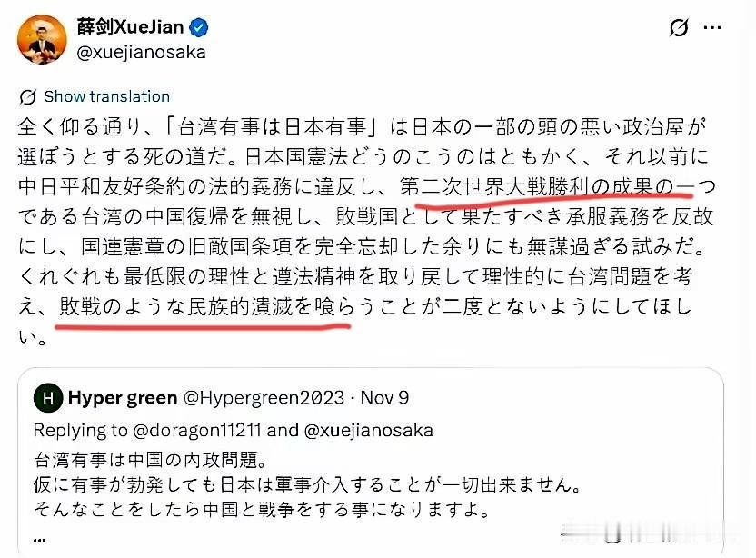
Task: Open the Nov 9 timestamp
Action: click(384, 398)
